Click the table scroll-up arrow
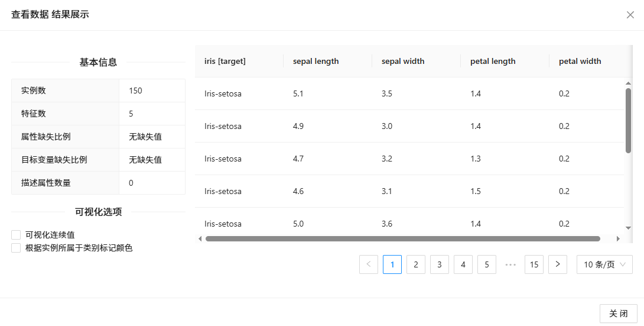Image resolution: width=644 pixels, height=326 pixels. (x=628, y=83)
